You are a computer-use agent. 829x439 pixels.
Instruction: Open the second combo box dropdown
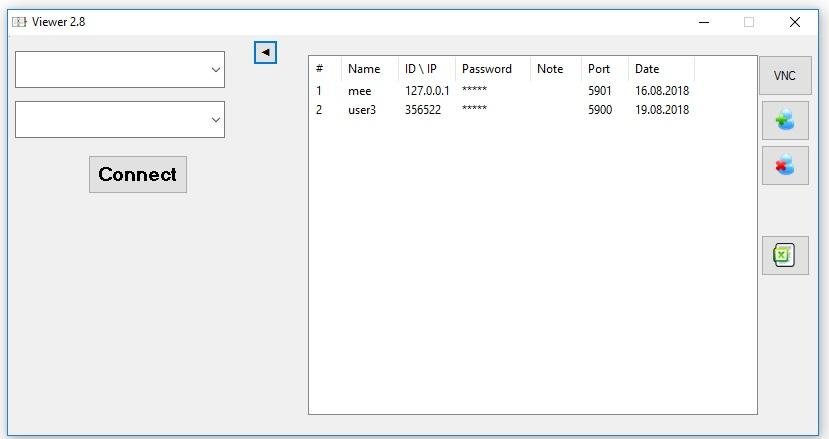point(216,120)
